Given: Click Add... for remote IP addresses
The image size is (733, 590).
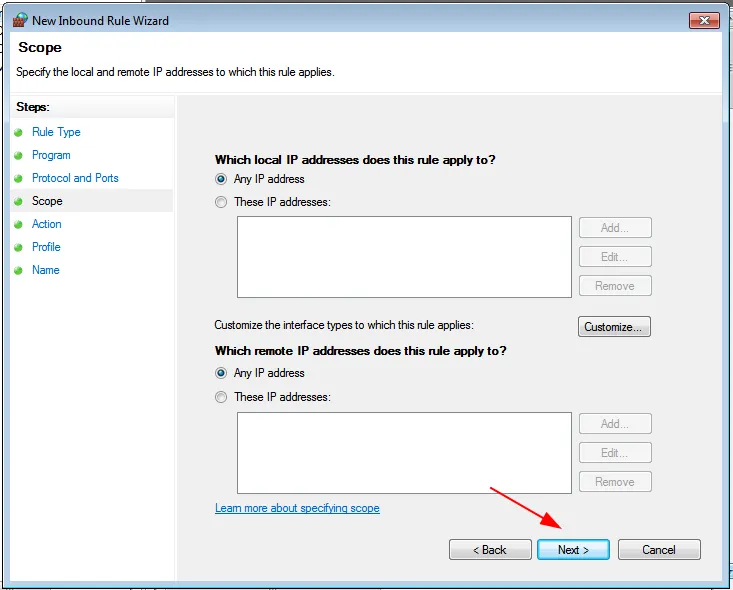Looking at the screenshot, I should pos(615,424).
